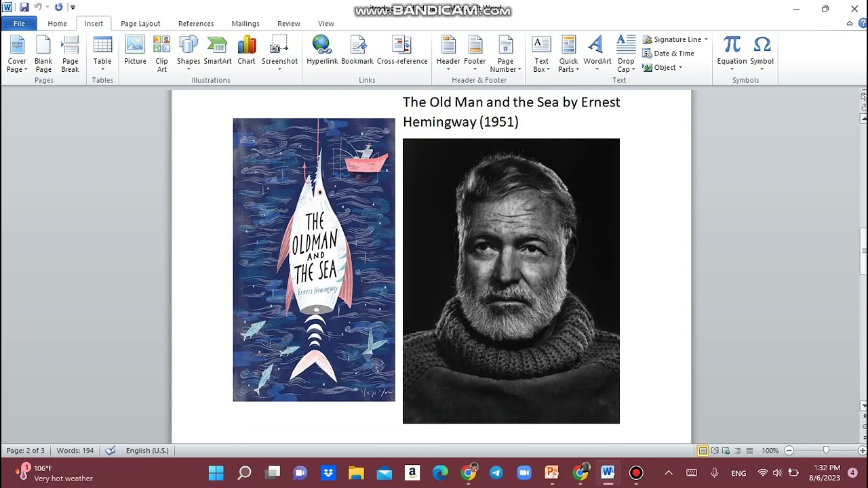Open the Screenshot tool
The height and width of the screenshot is (488, 868).
click(279, 54)
